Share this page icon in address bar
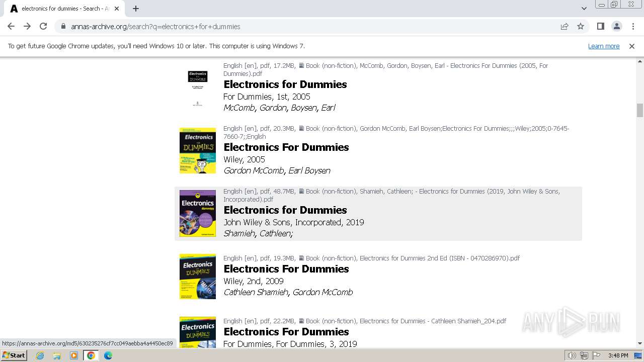This screenshot has height=362, width=644. tap(565, 26)
